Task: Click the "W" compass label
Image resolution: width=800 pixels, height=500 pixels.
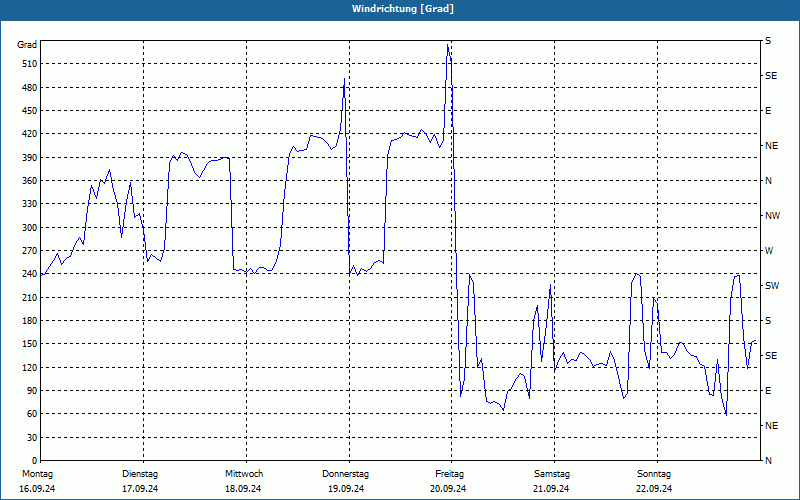Action: pos(769,251)
